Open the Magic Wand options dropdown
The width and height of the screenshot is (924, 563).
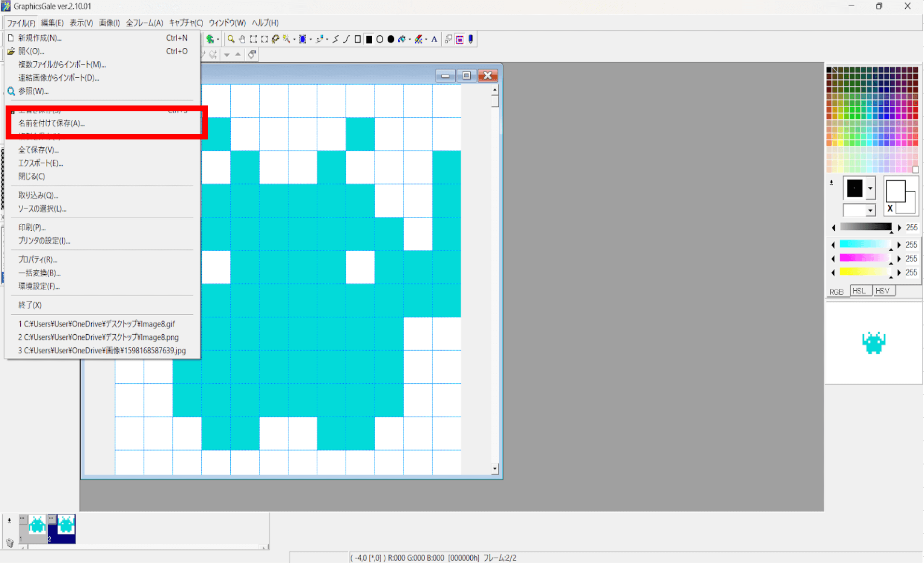click(x=294, y=39)
